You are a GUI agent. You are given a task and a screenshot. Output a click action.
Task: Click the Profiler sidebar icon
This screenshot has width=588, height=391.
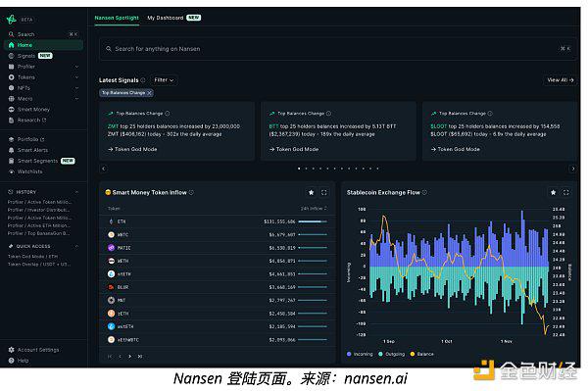[x=11, y=67]
